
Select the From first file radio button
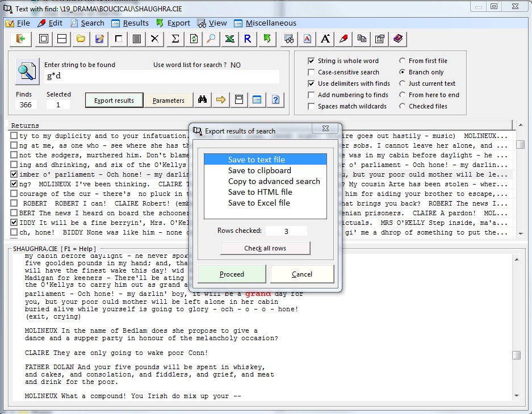[x=403, y=61]
